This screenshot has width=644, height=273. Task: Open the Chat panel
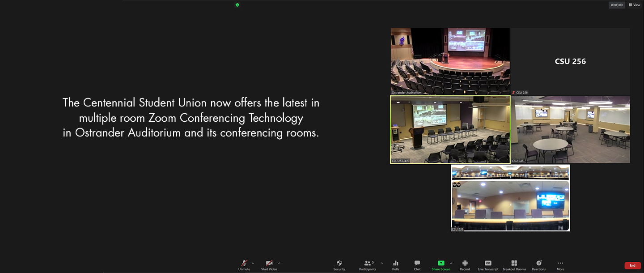pos(417,265)
